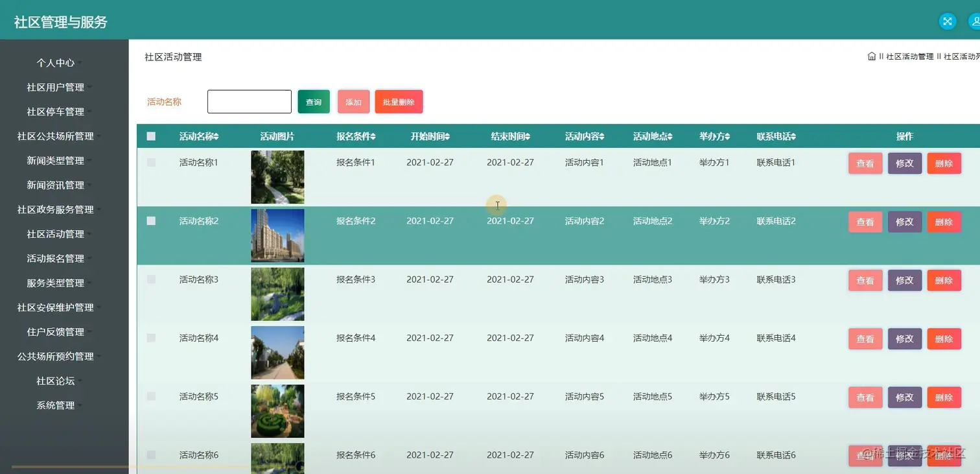Toggle the select-all checkbox in table header

pyautogui.click(x=151, y=136)
